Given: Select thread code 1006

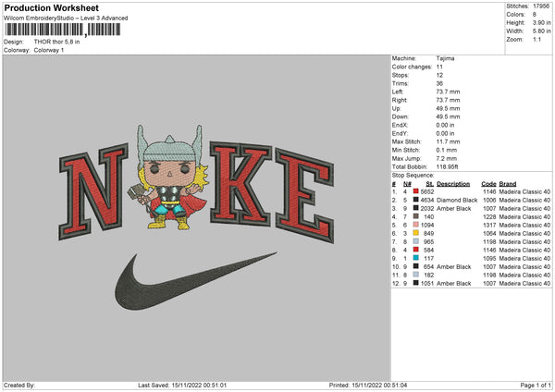Looking at the screenshot, I should pos(489,201).
